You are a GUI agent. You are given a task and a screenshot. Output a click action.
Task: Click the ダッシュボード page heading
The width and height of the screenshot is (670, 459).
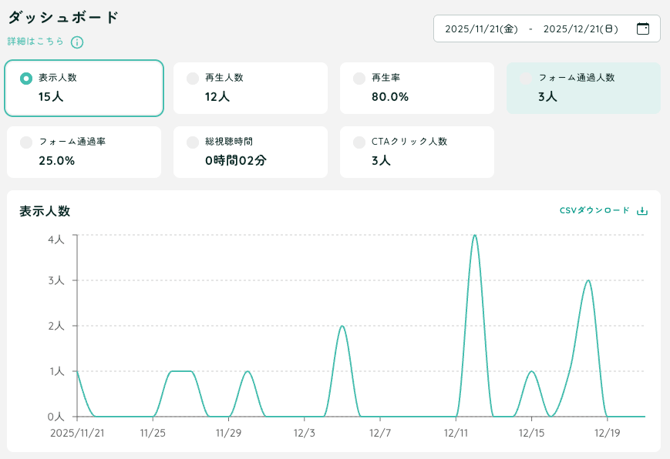pos(63,17)
